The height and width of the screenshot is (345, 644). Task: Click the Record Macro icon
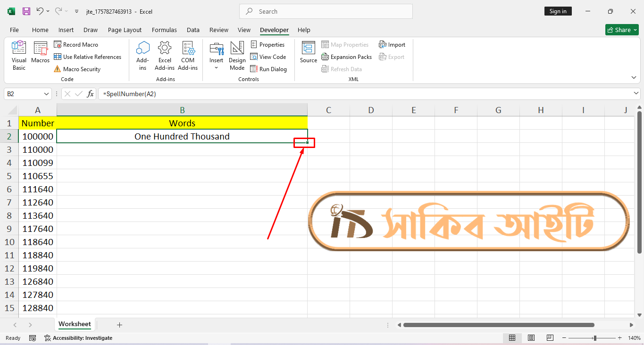58,45
